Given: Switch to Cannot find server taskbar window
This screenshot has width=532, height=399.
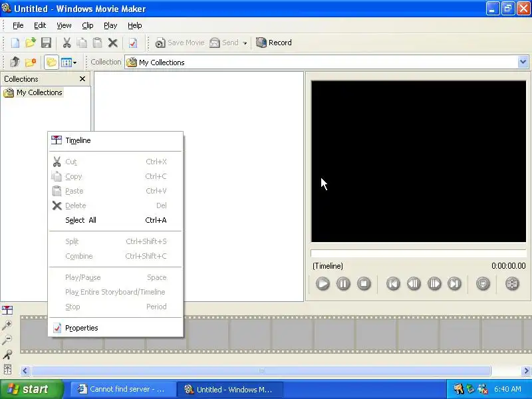Looking at the screenshot, I should (123, 389).
